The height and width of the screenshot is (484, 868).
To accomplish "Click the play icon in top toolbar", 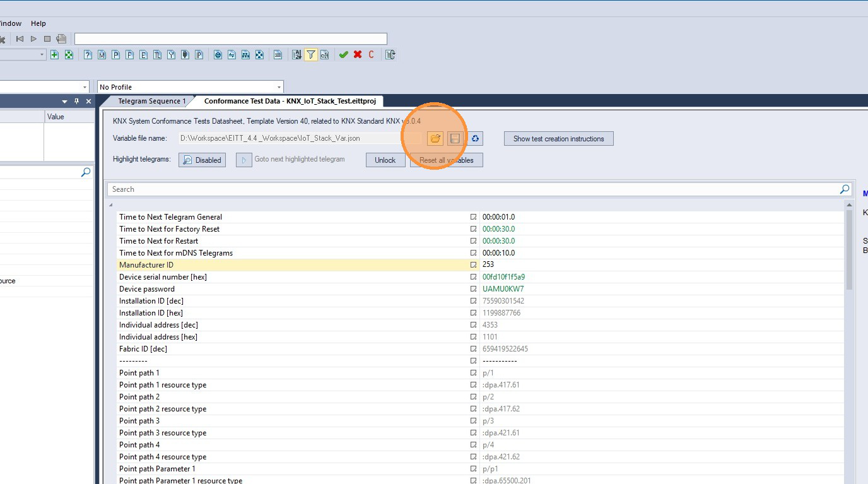I will 33,39.
